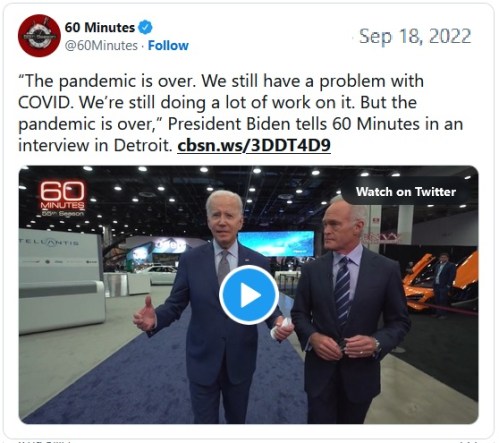Click the Watch on Twitter button
The width and height of the screenshot is (499, 443).
[406, 192]
